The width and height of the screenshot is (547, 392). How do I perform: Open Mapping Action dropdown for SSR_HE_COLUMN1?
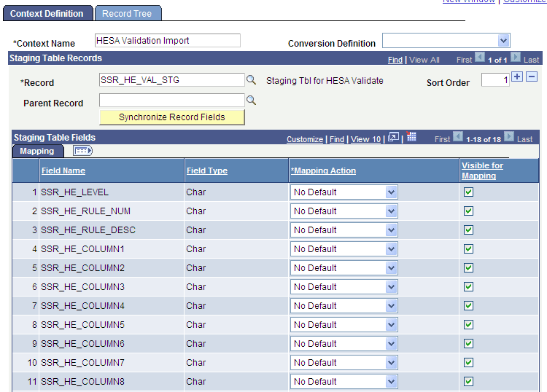(344, 248)
